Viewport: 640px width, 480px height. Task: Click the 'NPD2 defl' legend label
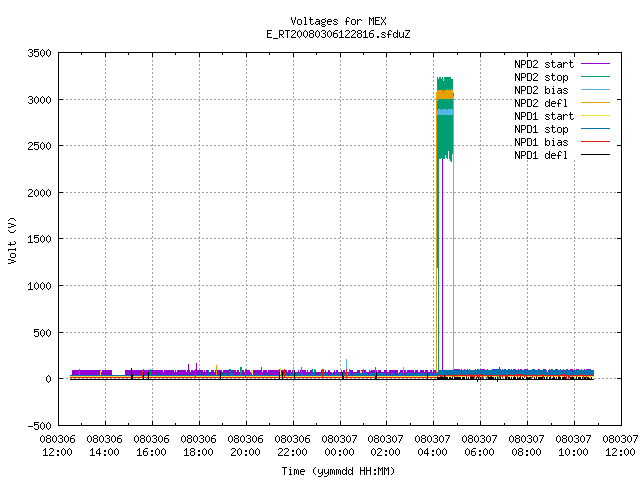point(541,103)
